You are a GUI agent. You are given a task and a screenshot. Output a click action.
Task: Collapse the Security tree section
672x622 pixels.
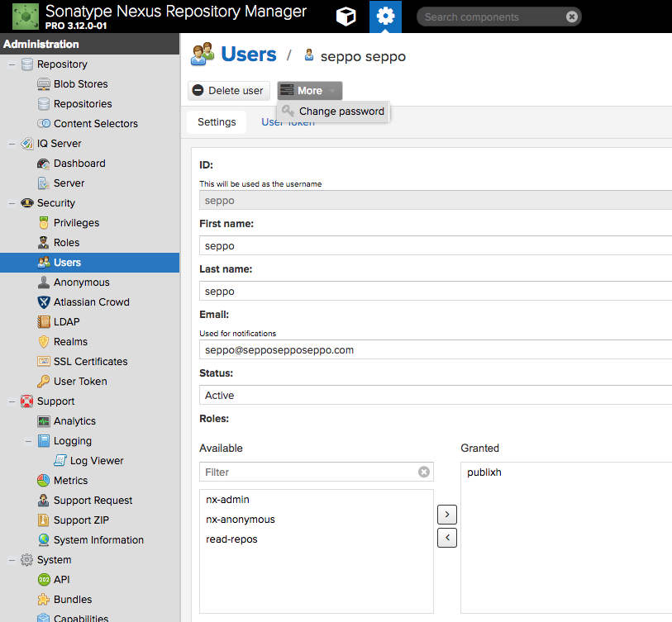[x=12, y=203]
